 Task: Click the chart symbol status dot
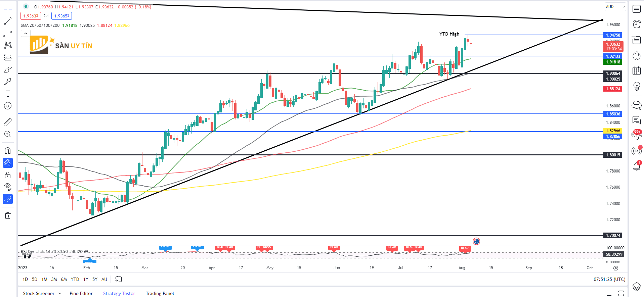pyautogui.click(x=26, y=6)
